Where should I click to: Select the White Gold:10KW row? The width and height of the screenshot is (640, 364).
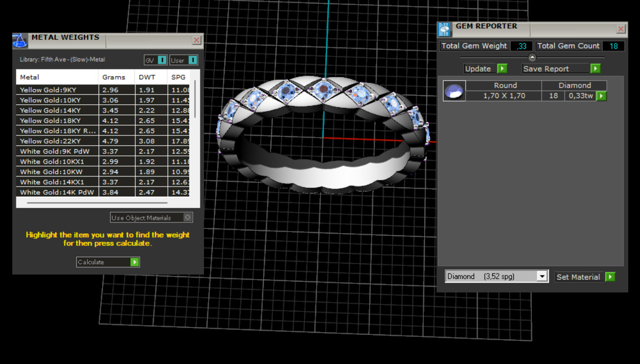pyautogui.click(x=103, y=172)
